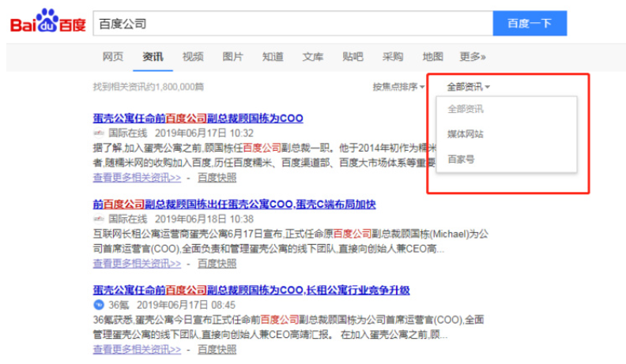Open the 视频 tab
Viewport: 626px width, 364px height.
(x=193, y=57)
